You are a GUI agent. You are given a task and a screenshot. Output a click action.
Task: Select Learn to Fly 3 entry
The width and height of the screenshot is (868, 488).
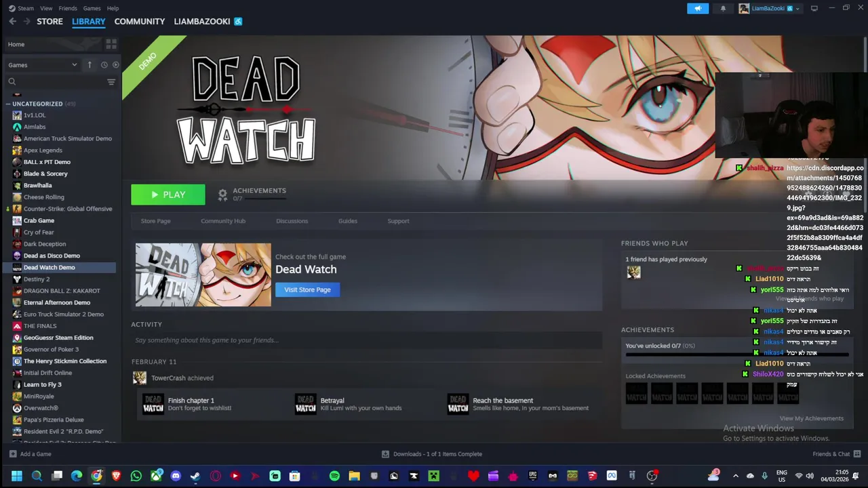(42, 384)
